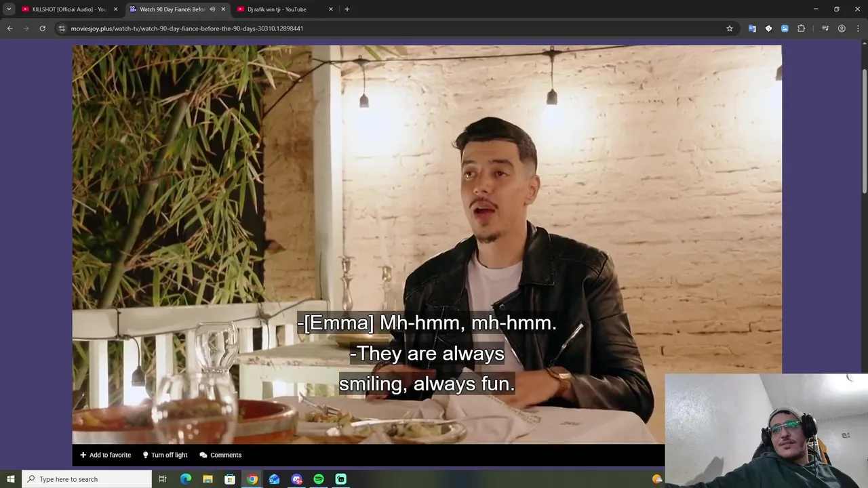The width and height of the screenshot is (868, 488).
Task: Go back to the previous page
Action: pyautogui.click(x=9, y=28)
